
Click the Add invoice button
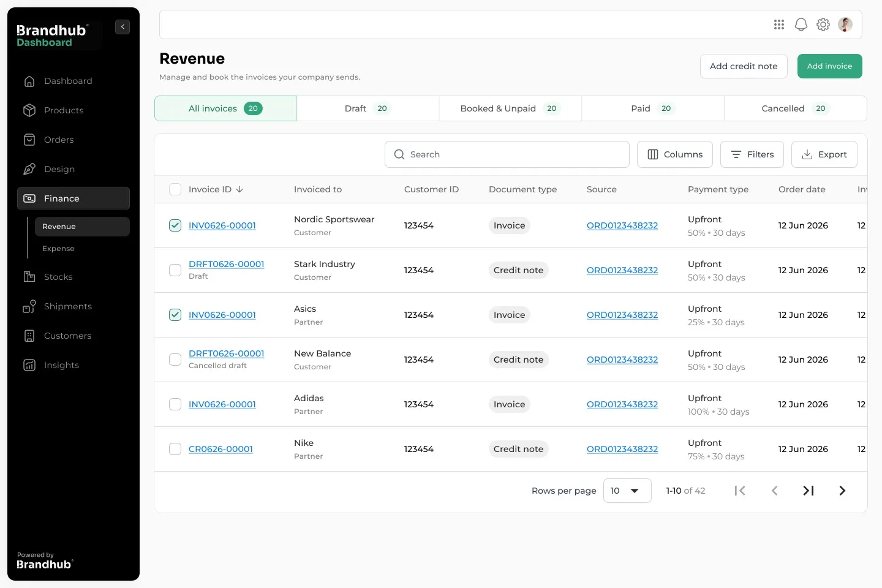click(x=830, y=66)
